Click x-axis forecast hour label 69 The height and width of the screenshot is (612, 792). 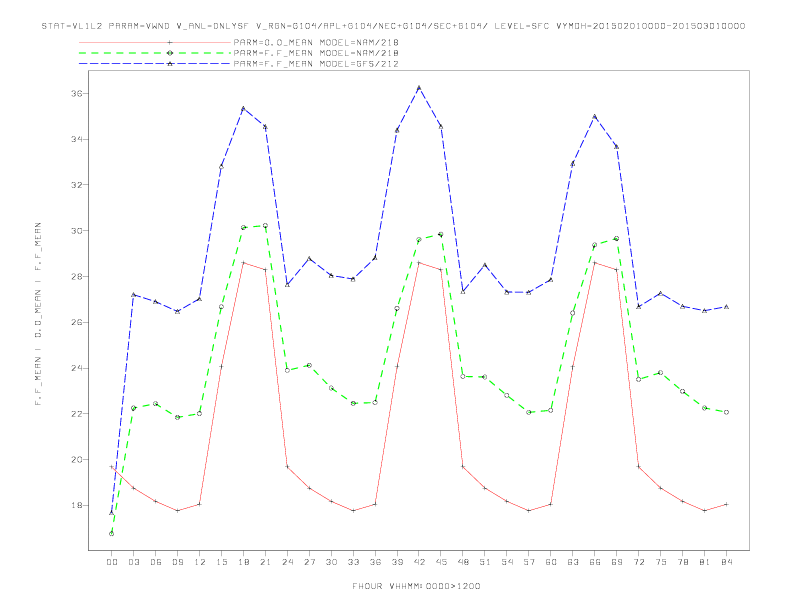point(617,562)
